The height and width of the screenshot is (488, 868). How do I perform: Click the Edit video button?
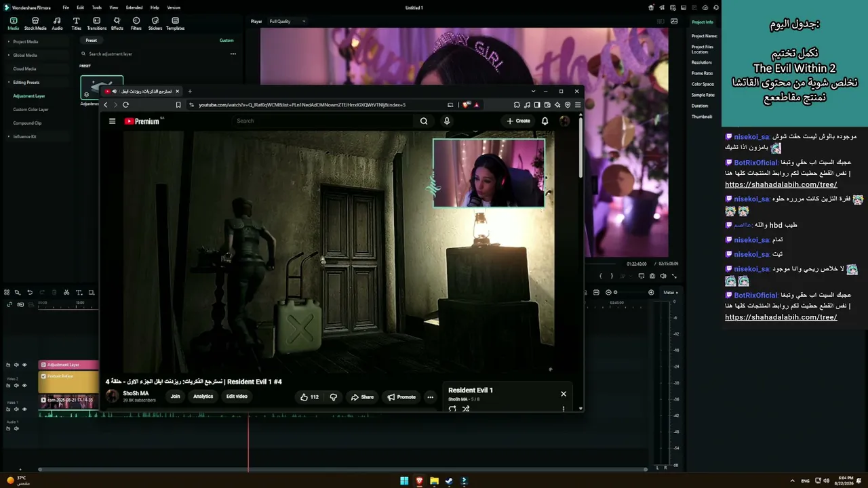(x=237, y=396)
